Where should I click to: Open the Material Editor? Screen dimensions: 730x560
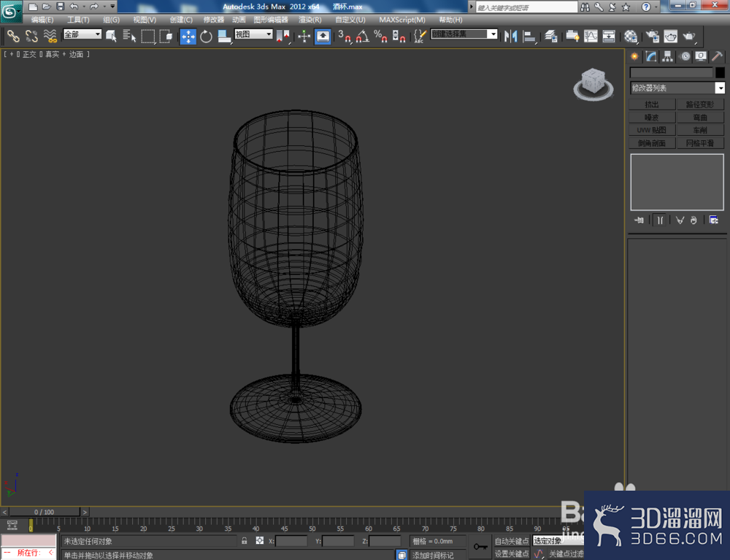[631, 36]
